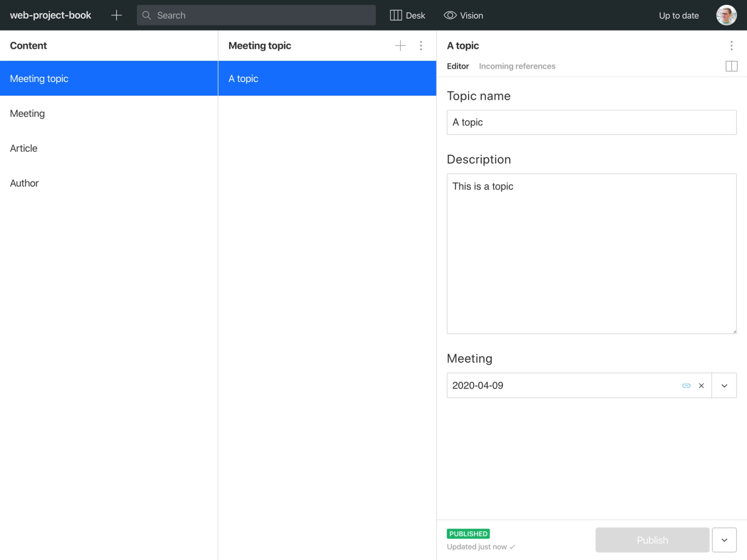Toggle split pane view icon
The image size is (747, 560).
click(x=732, y=66)
